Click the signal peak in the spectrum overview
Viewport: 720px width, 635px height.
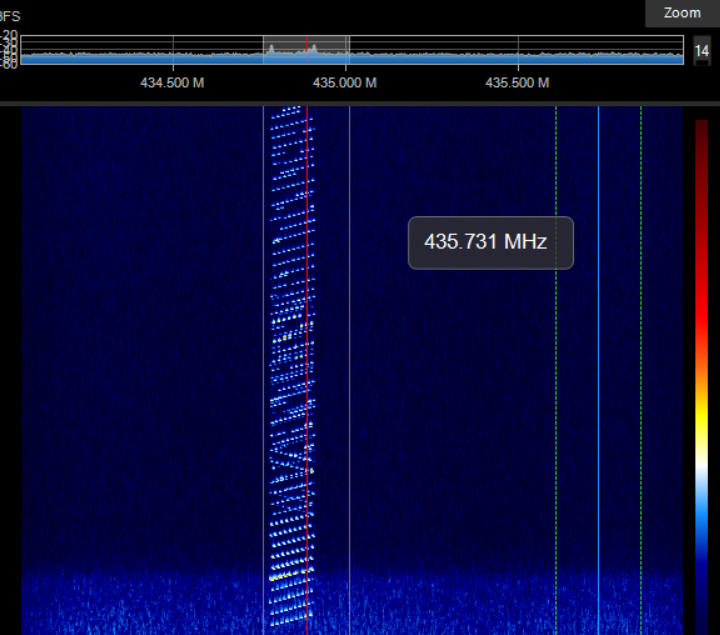(x=271, y=48)
